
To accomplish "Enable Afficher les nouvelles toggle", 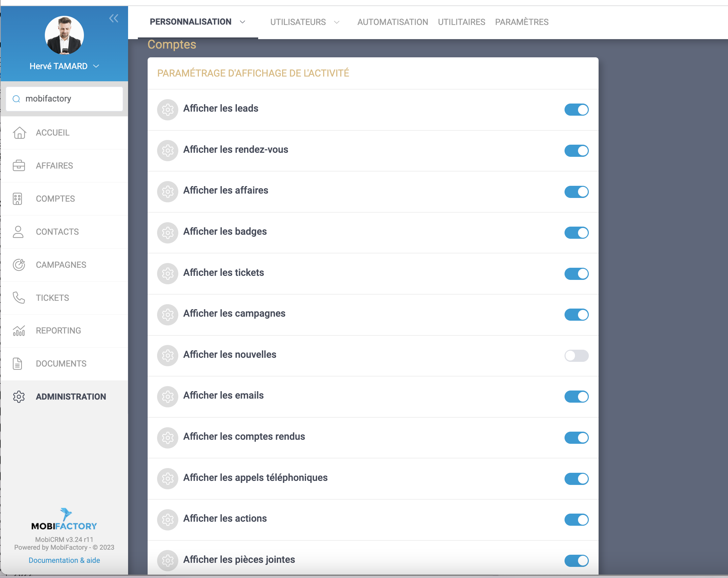I will pyautogui.click(x=576, y=355).
